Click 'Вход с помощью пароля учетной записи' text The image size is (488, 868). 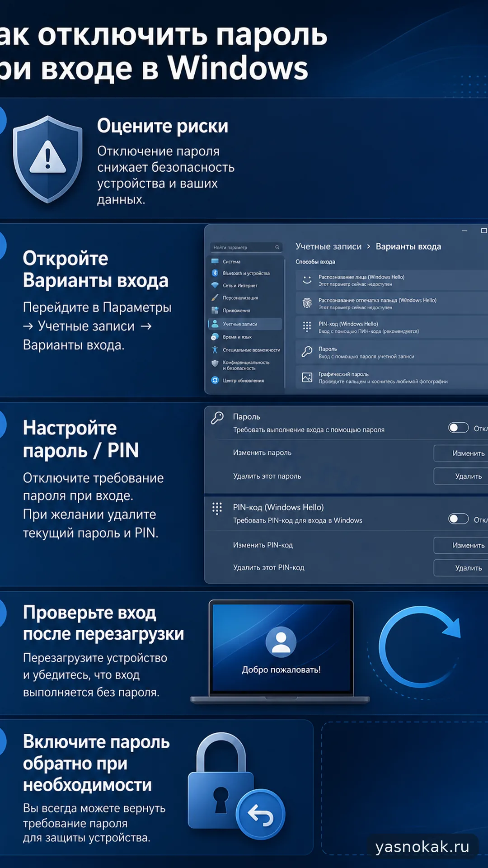click(366, 357)
